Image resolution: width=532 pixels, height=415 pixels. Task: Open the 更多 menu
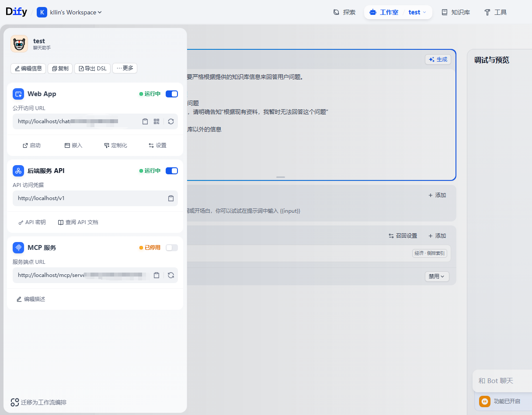click(125, 68)
